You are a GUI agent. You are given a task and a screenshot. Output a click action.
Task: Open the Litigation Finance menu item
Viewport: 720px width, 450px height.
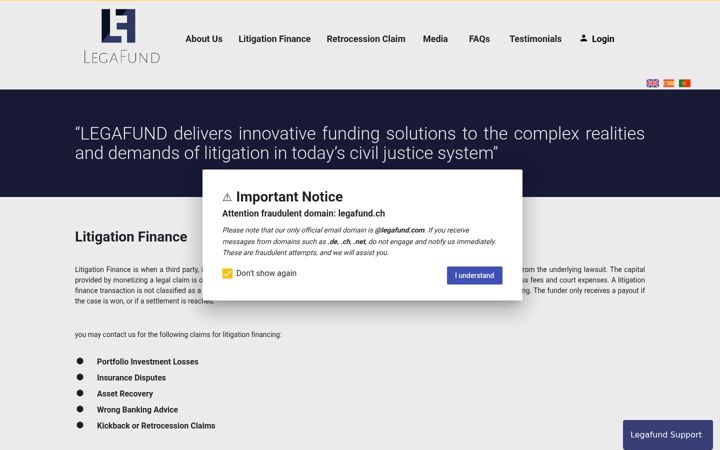coord(275,39)
